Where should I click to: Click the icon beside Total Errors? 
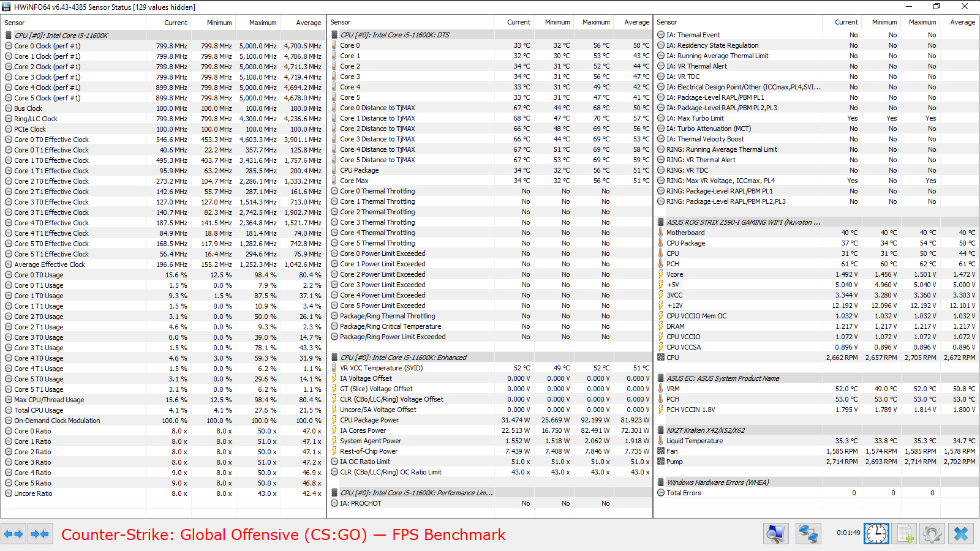(x=661, y=493)
